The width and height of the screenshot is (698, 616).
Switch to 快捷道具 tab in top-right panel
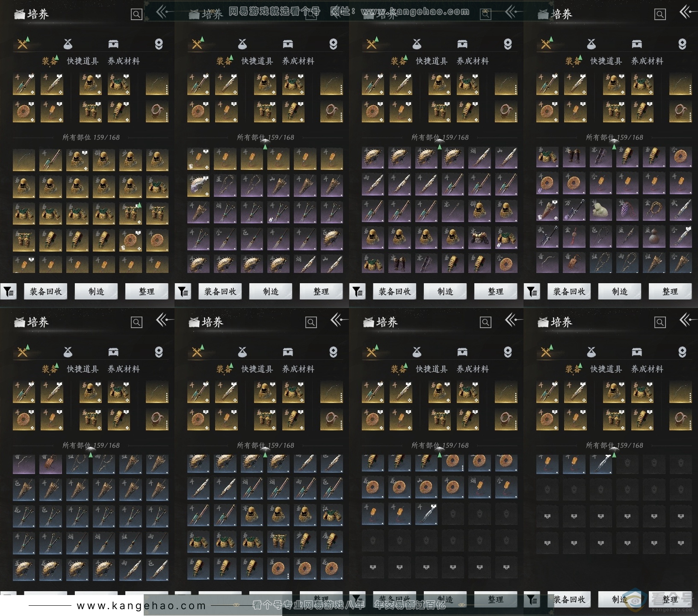pos(606,61)
